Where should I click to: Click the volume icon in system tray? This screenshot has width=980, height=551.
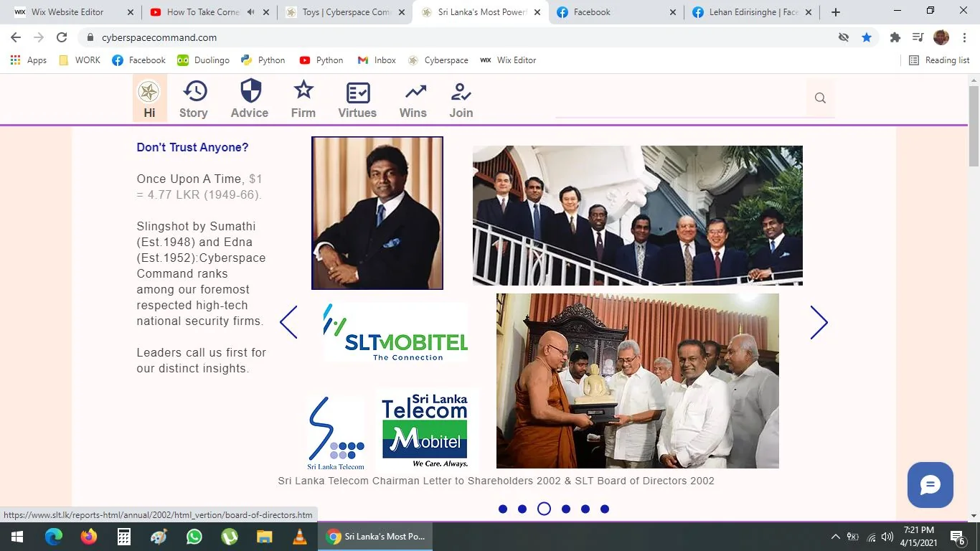point(887,537)
